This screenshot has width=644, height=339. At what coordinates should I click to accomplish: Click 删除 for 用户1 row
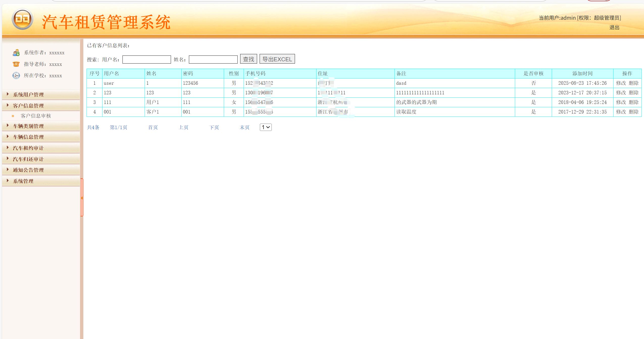click(x=634, y=102)
